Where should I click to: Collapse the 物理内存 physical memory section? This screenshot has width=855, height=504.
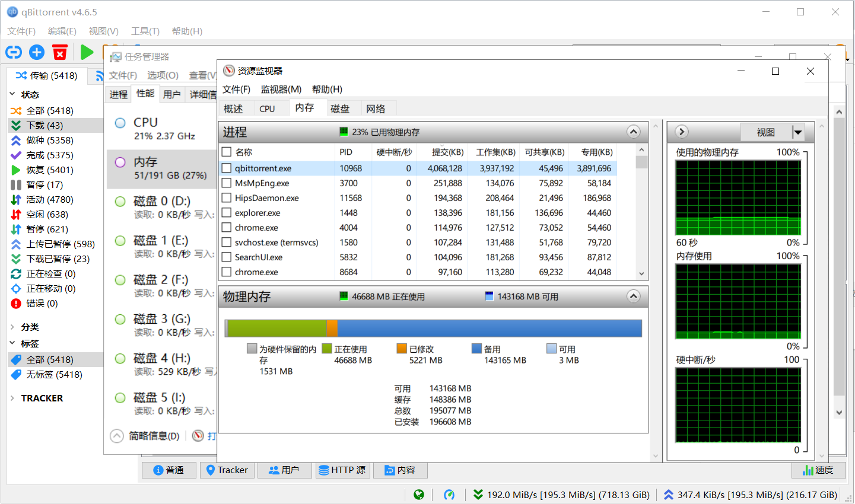coord(634,296)
